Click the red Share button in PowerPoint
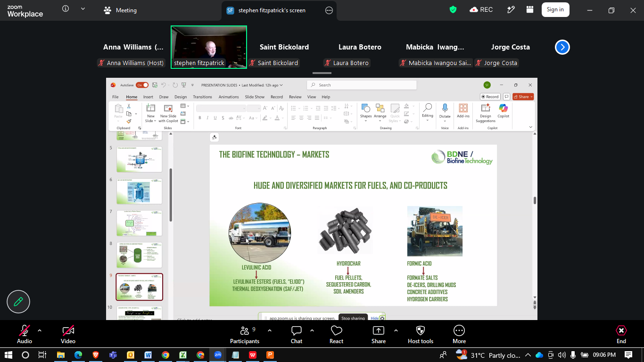This screenshot has width=644, height=362. point(523,97)
